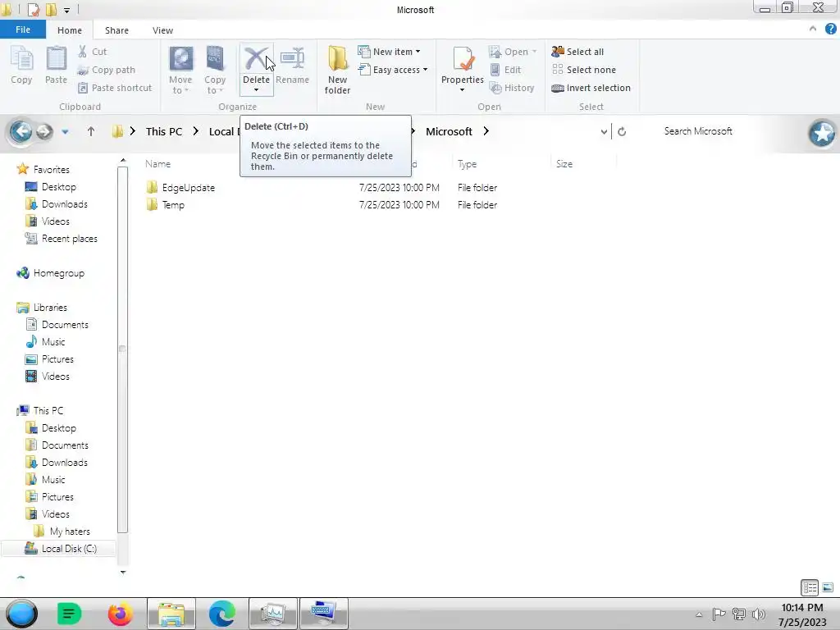
Task: Sort by the Type column header
Action: point(467,164)
